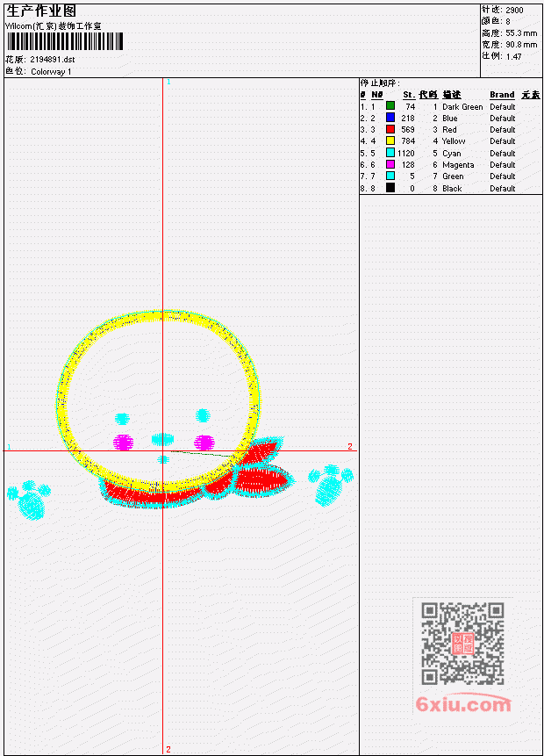The image size is (544, 756).
Task: Click the 代码 column header
Action: 428,95
